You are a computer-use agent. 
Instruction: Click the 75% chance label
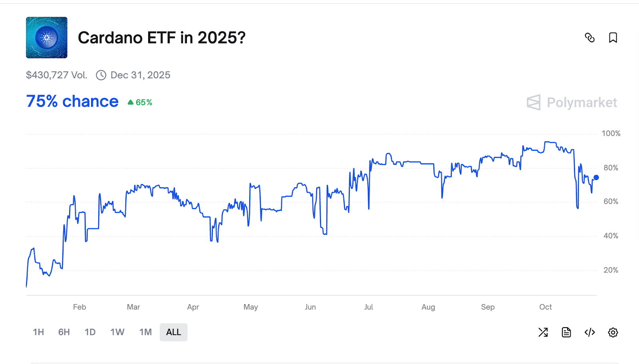(72, 101)
